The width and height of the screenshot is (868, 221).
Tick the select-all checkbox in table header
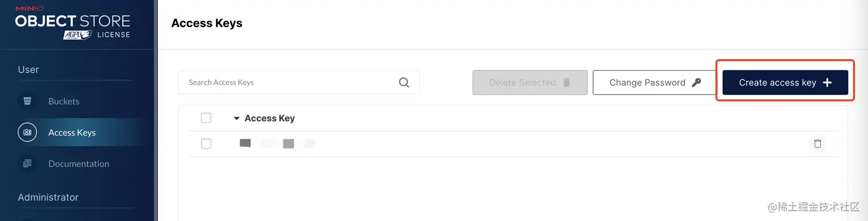tap(206, 118)
